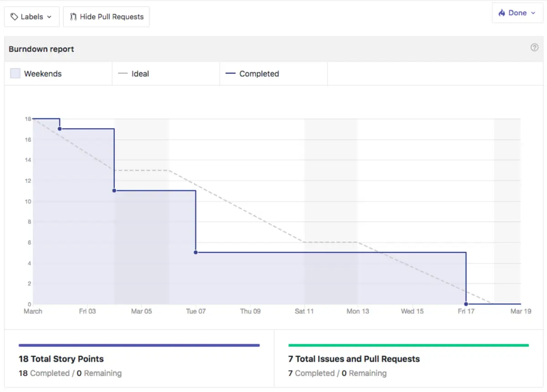This screenshot has width=547, height=392.
Task: Click the green issues progress bar
Action: pyautogui.click(x=408, y=346)
